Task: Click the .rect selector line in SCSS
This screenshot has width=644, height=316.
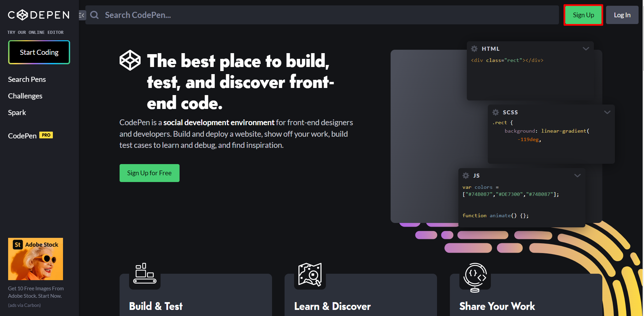Action: pyautogui.click(x=503, y=122)
